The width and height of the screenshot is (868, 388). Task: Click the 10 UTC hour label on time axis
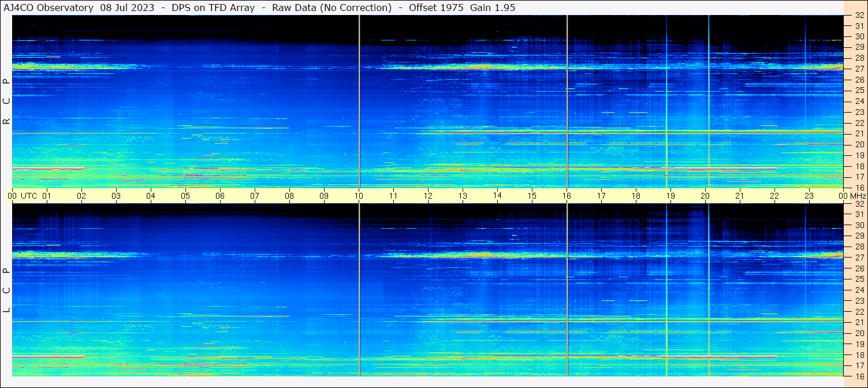(x=359, y=196)
